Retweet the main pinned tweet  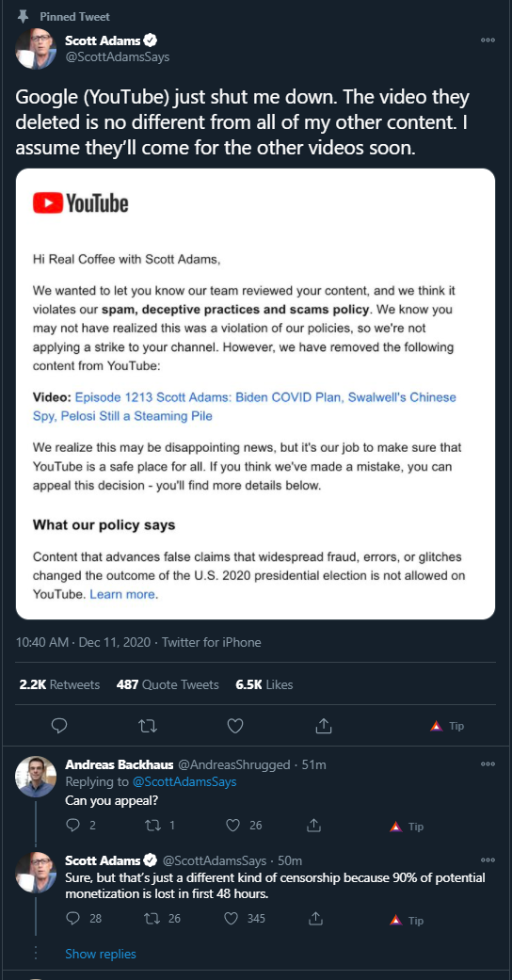pos(147,726)
